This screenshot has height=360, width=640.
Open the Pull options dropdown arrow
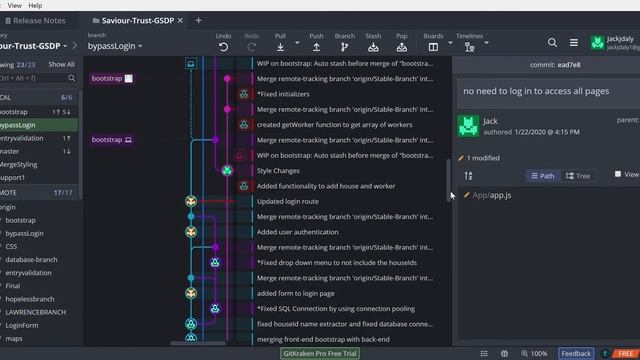[x=297, y=42]
